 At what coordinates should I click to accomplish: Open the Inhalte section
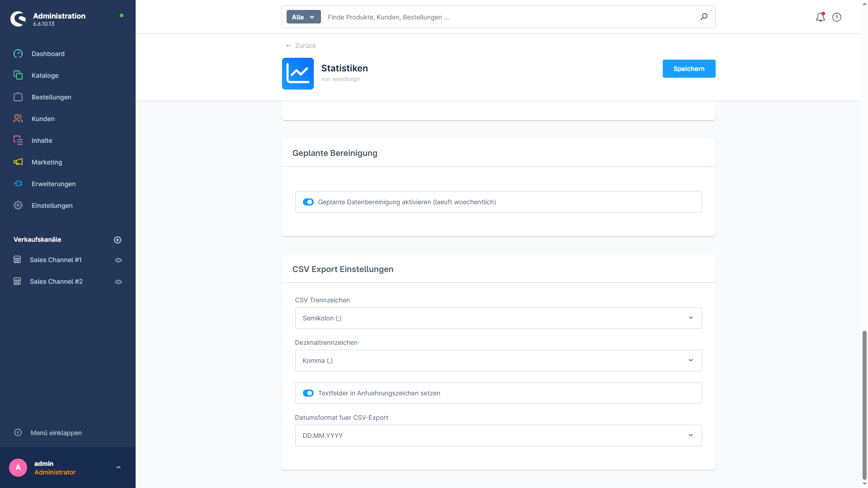[42, 141]
